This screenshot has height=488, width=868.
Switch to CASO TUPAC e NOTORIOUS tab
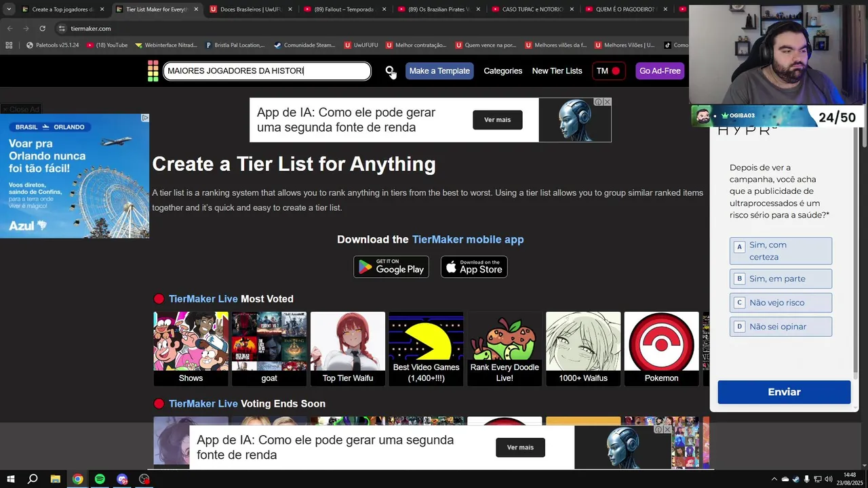pos(533,9)
